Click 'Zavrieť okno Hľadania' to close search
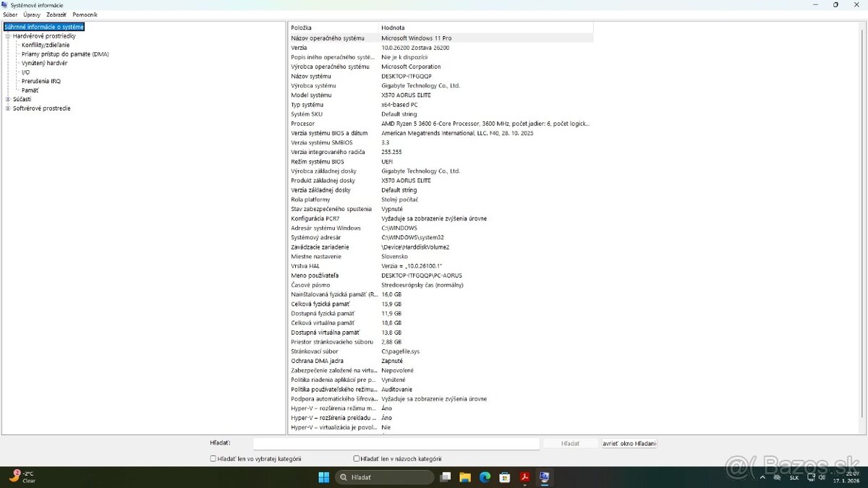The width and height of the screenshot is (868, 488). tap(628, 443)
